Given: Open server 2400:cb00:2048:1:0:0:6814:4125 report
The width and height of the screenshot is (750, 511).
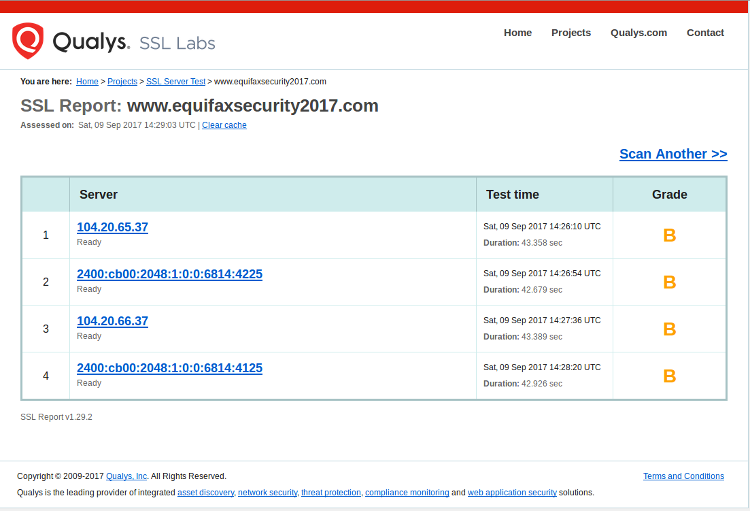Looking at the screenshot, I should click(169, 367).
